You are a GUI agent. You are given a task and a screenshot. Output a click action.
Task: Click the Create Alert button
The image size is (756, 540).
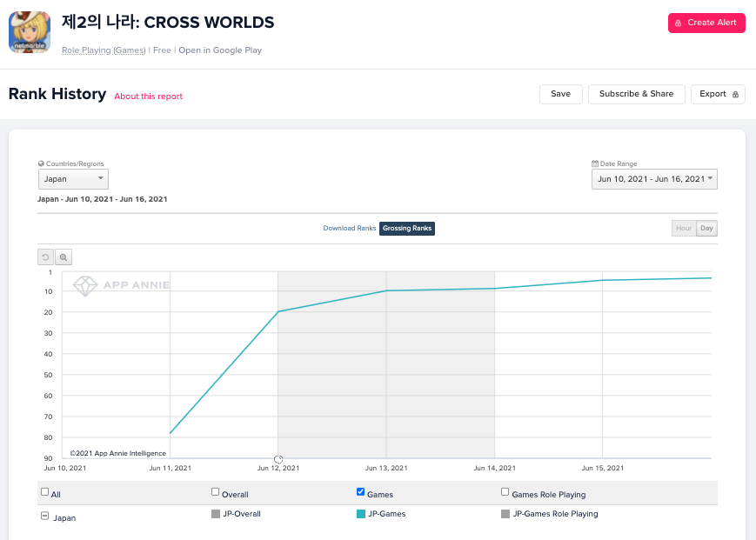[706, 23]
